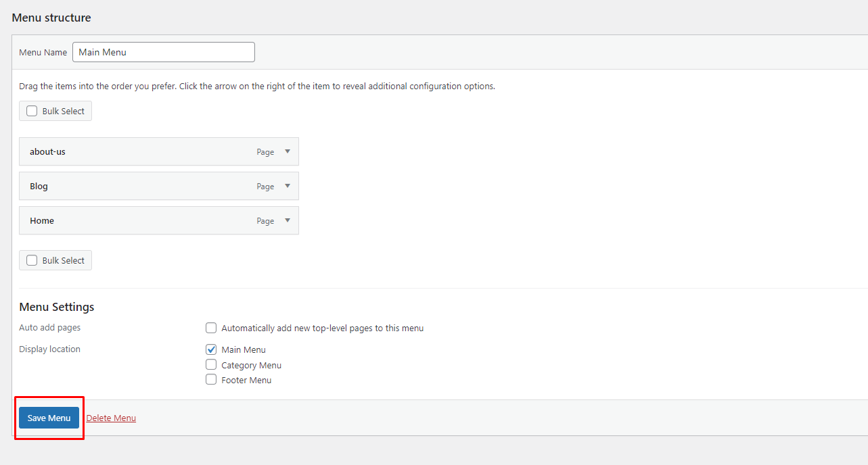Select the Home menu item title
The image size is (868, 465).
(x=42, y=221)
